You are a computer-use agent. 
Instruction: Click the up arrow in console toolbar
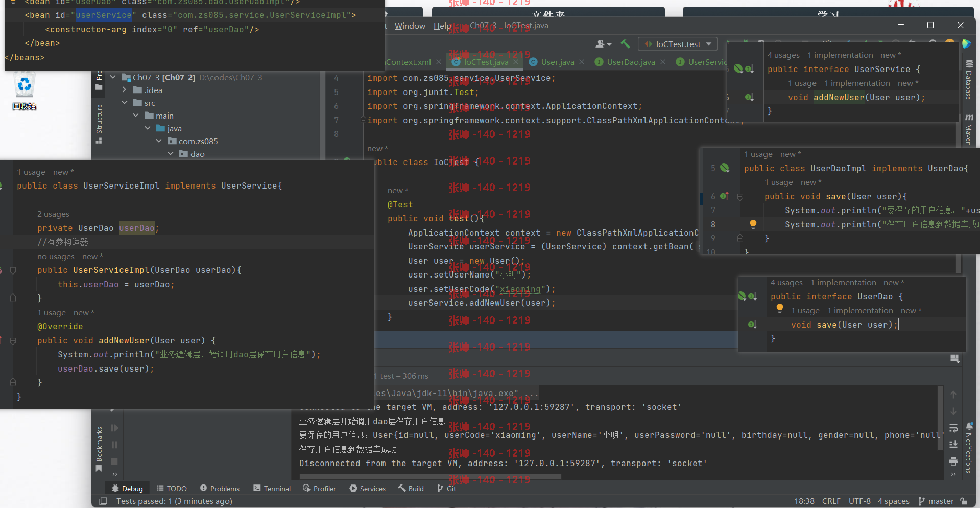point(953,395)
